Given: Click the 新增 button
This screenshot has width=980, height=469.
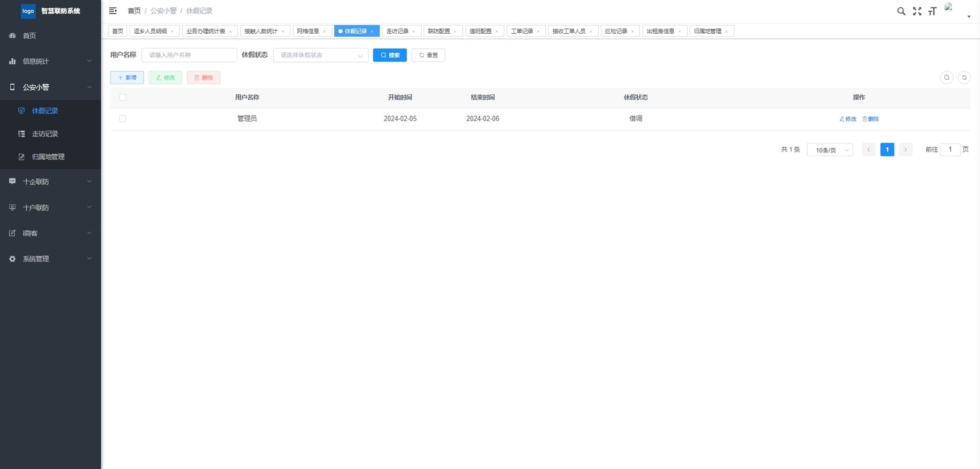Looking at the screenshot, I should click(x=127, y=77).
